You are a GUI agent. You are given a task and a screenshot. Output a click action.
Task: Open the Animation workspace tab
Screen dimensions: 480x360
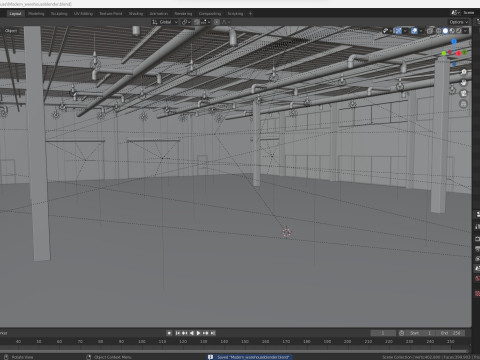(x=159, y=14)
